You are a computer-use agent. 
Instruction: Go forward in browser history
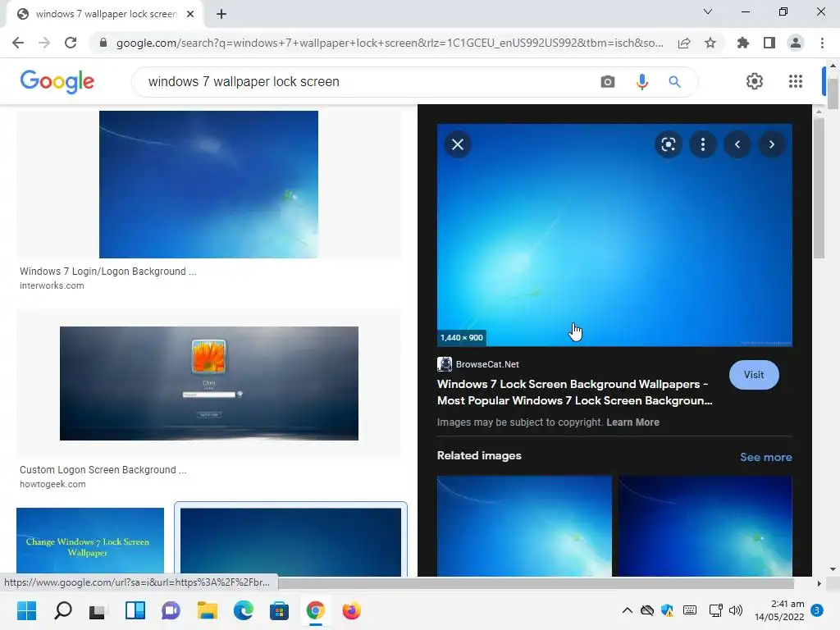click(x=44, y=43)
